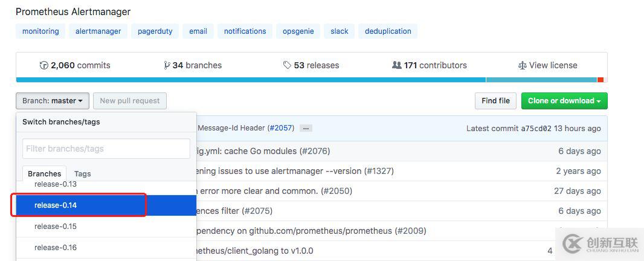Click the notifications topic tag
Screen dimensions: 644x261
(x=245, y=31)
